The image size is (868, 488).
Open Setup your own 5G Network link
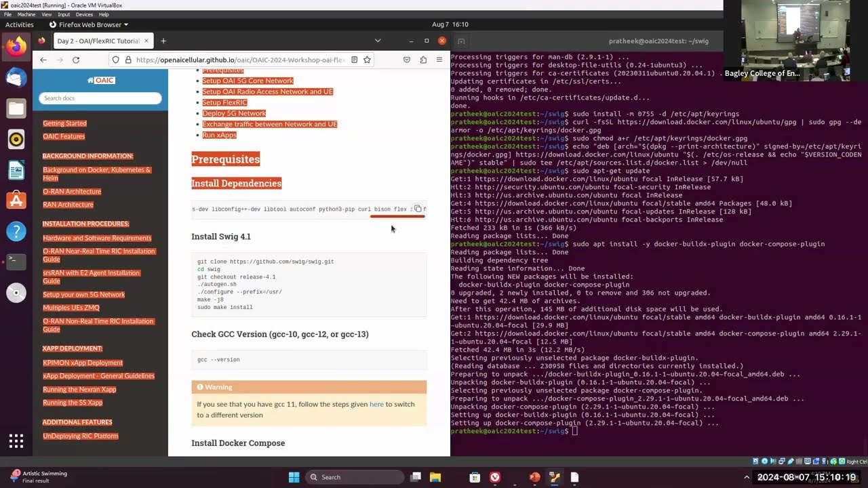(83, 295)
